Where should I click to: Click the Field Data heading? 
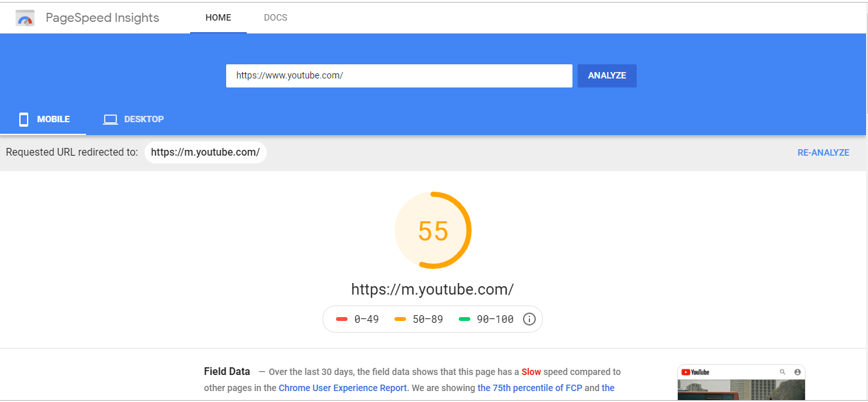[x=227, y=371]
